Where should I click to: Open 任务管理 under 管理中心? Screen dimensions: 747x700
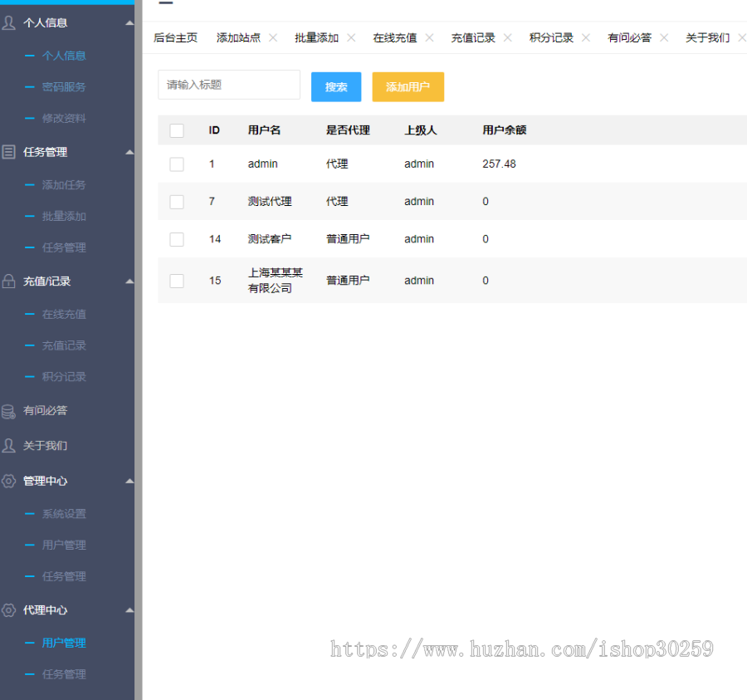pyautogui.click(x=64, y=576)
